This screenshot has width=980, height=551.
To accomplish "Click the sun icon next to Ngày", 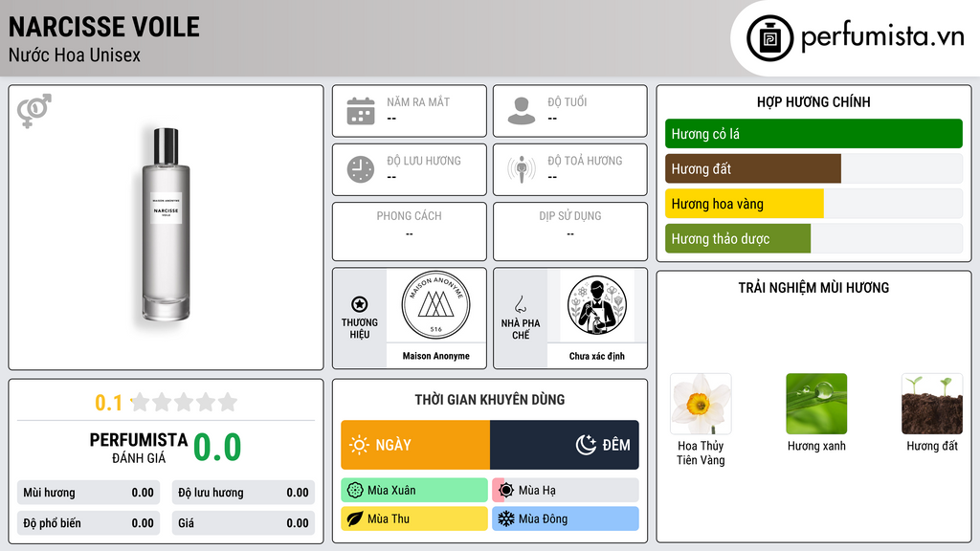I will point(359,445).
